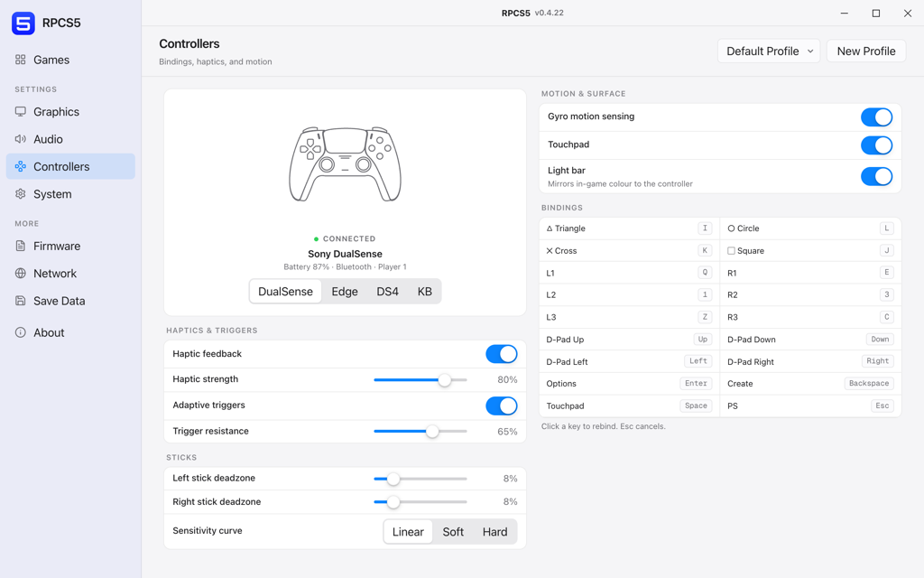Click the Network globe icon
The height and width of the screenshot is (578, 924).
tap(21, 273)
